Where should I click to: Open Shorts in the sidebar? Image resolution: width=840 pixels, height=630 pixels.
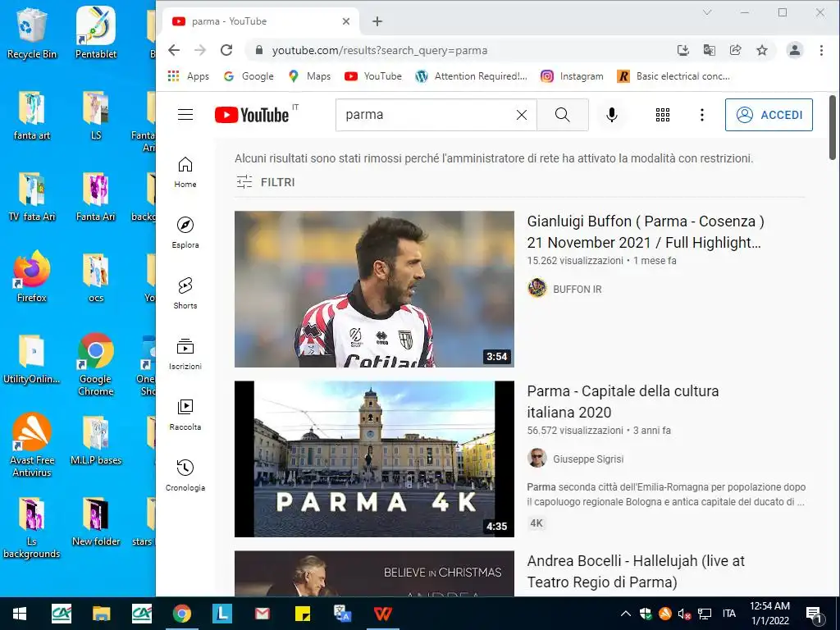pos(185,293)
